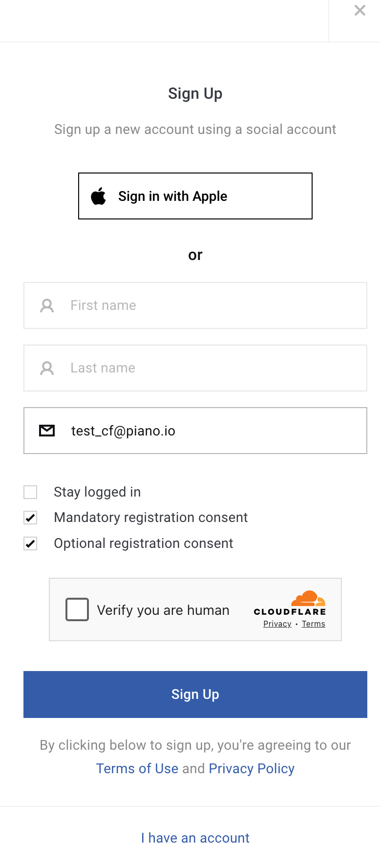
Task: Focus the Last name input field
Action: [195, 368]
